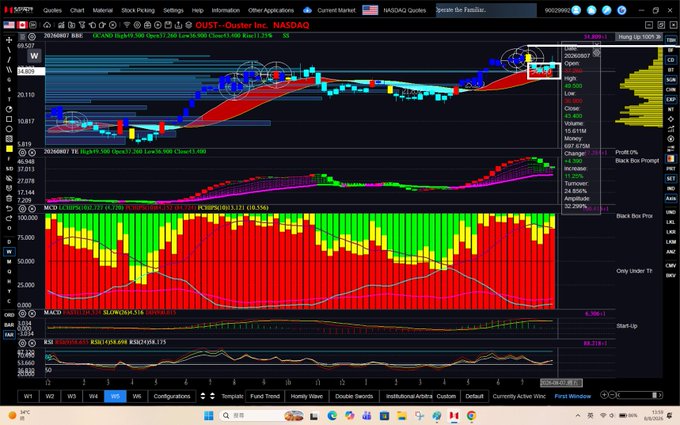
Task: Show hidden icons tray chevron
Action: point(578,415)
